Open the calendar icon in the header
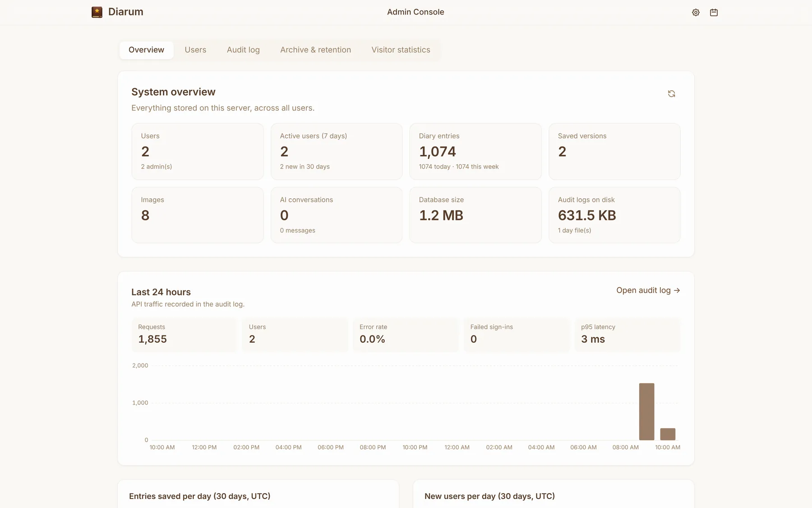Image resolution: width=812 pixels, height=508 pixels. pos(714,13)
